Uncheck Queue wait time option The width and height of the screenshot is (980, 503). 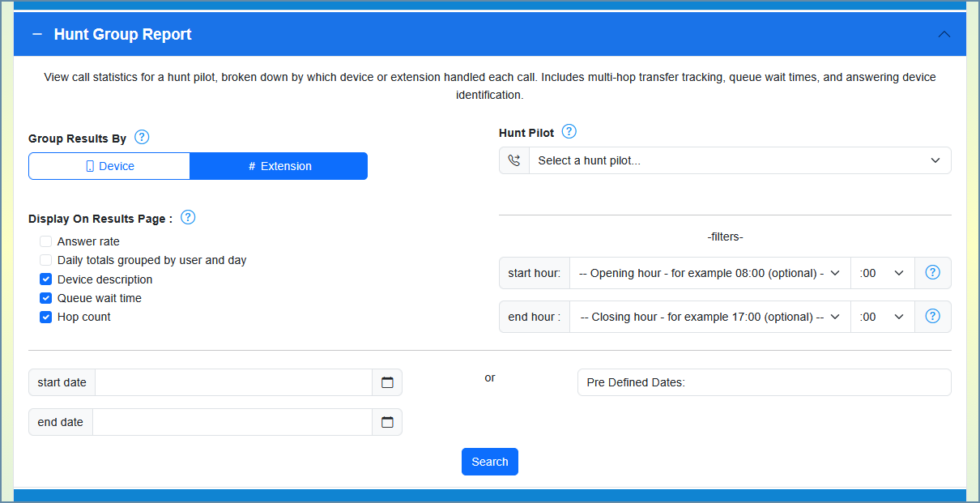46,298
